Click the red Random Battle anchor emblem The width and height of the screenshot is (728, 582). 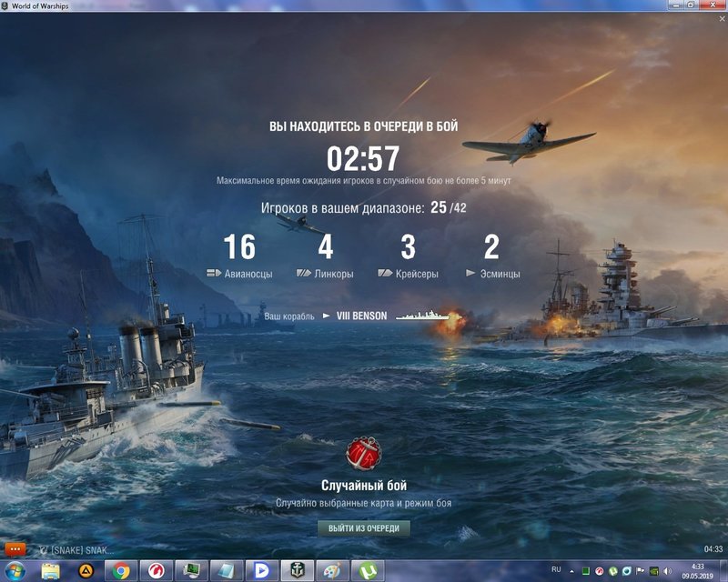click(x=364, y=454)
